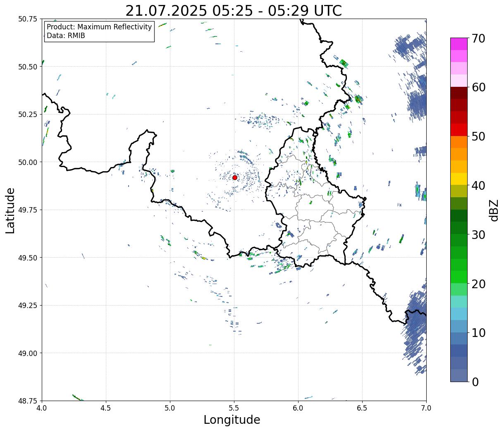This screenshot has height=430, width=504.
Task: Pick the bottom slate-blue segment at 0 dBZ
Action: coord(459,375)
